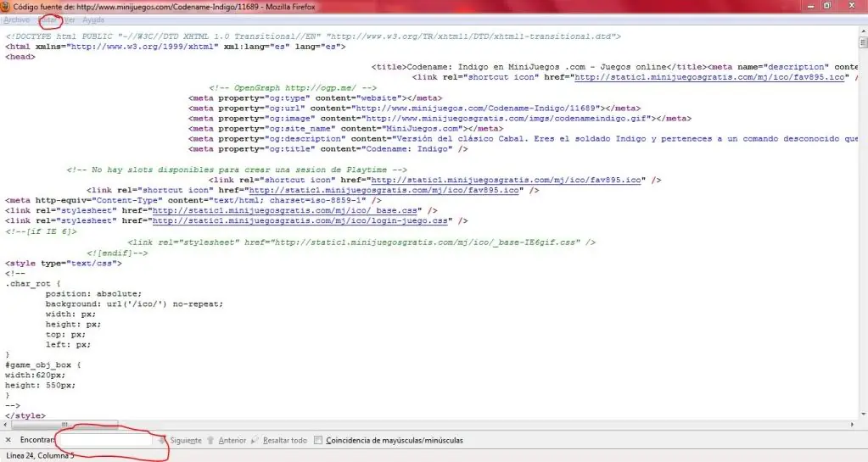Image resolution: width=868 pixels, height=462 pixels.
Task: Click the '<![endif]-->' line
Action: 117,253
